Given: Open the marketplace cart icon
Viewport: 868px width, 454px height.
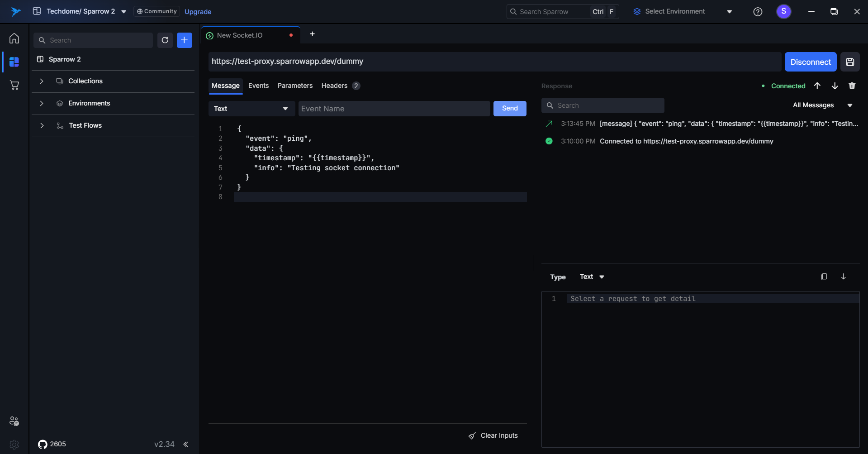Looking at the screenshot, I should [x=14, y=85].
